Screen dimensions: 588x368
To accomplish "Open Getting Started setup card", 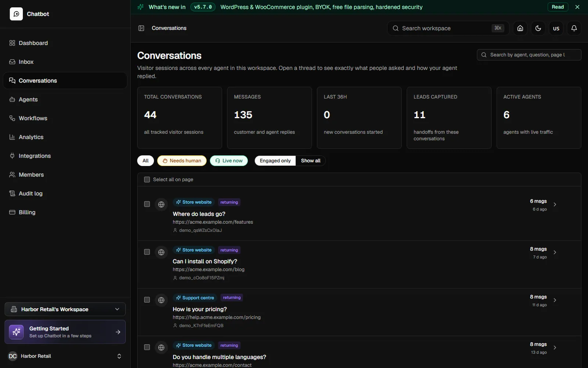I will (65, 332).
